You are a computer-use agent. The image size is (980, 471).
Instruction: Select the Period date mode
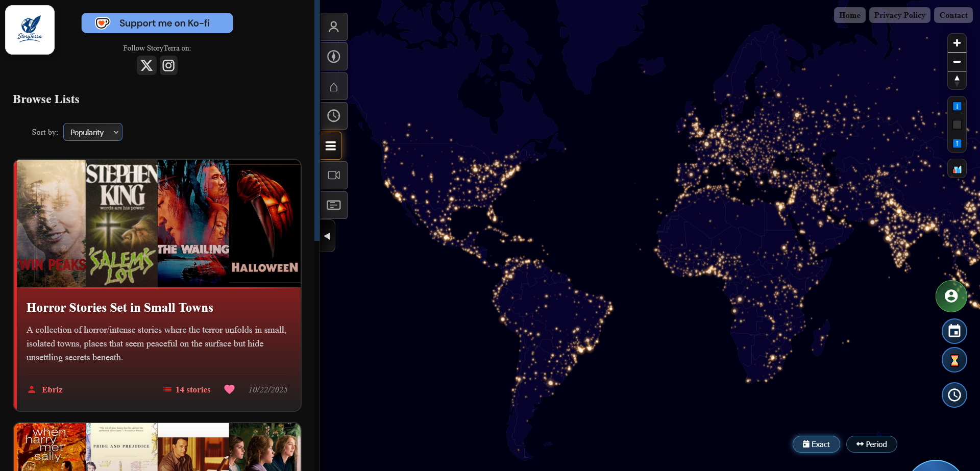click(x=872, y=444)
